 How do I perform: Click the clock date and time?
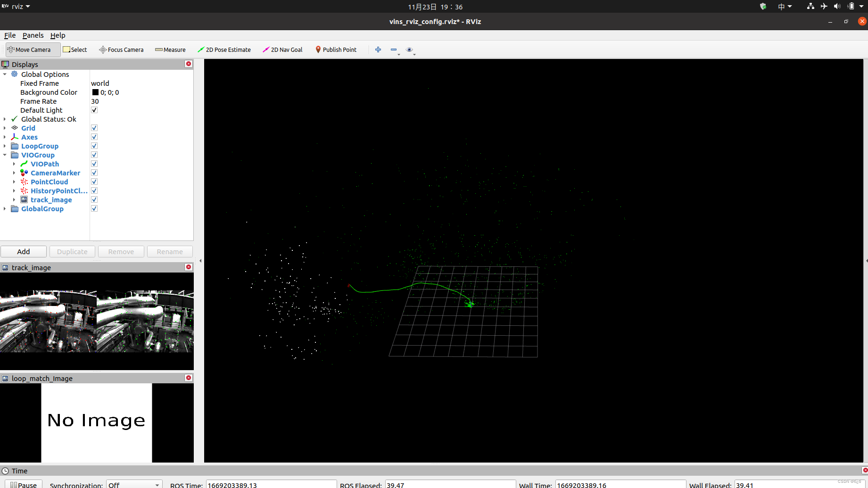435,7
